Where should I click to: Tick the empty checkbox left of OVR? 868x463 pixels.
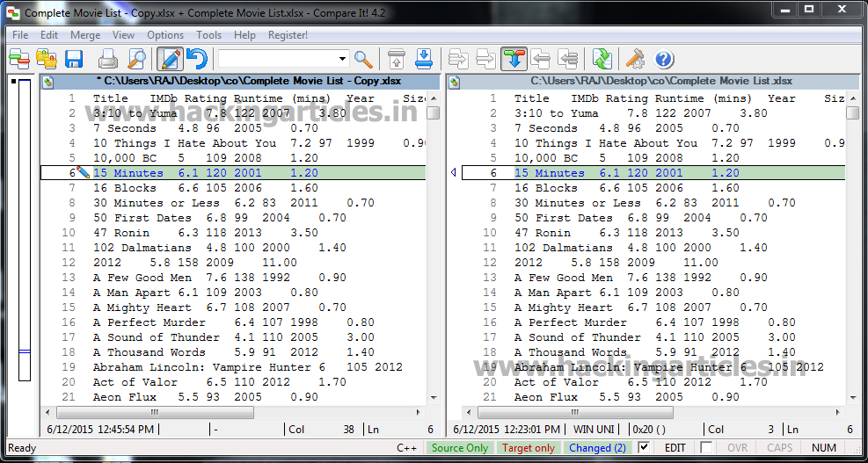pos(706,447)
